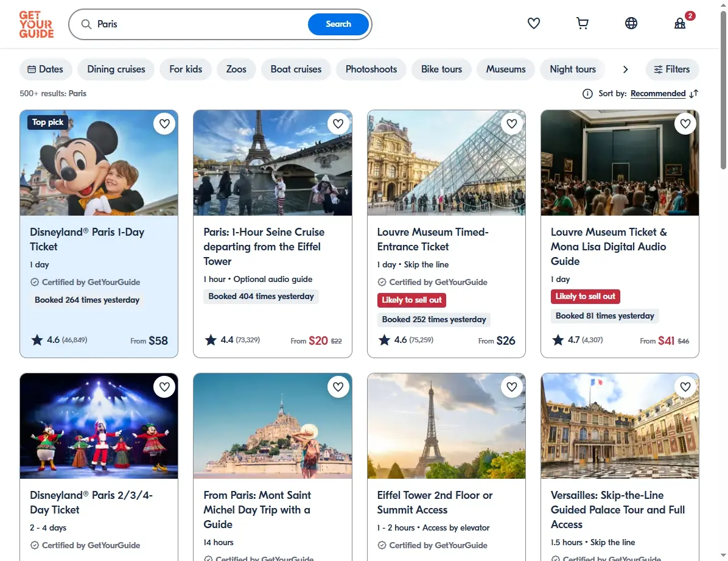Save Disneyland Paris 2/3/4-Day Ticket to wishlist
Viewport: 728px width, 561px height.
click(x=164, y=387)
